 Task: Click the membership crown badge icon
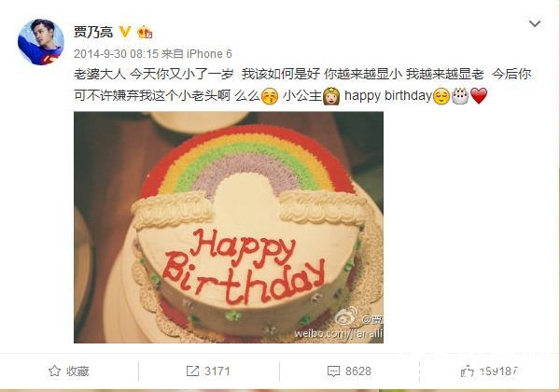point(145,32)
